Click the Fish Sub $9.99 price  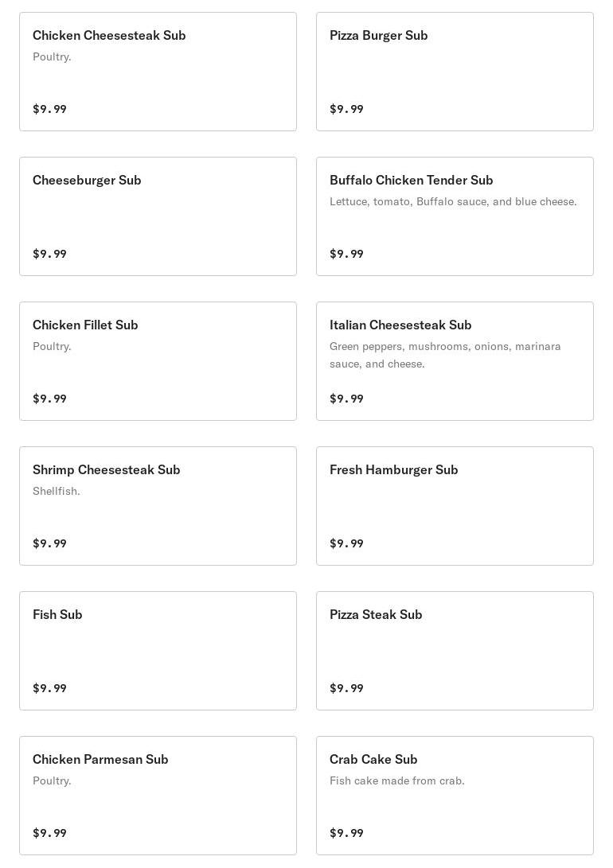tap(49, 688)
